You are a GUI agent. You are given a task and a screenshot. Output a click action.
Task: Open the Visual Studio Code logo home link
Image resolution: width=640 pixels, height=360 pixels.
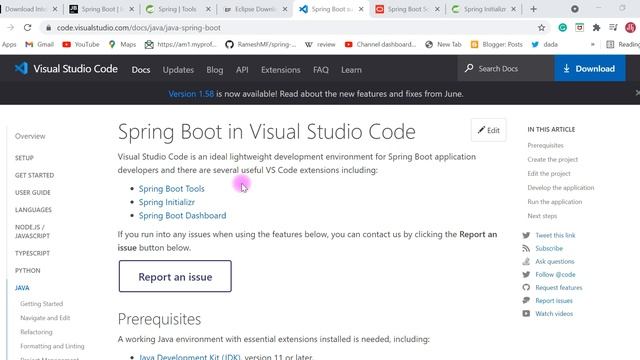[x=66, y=69]
